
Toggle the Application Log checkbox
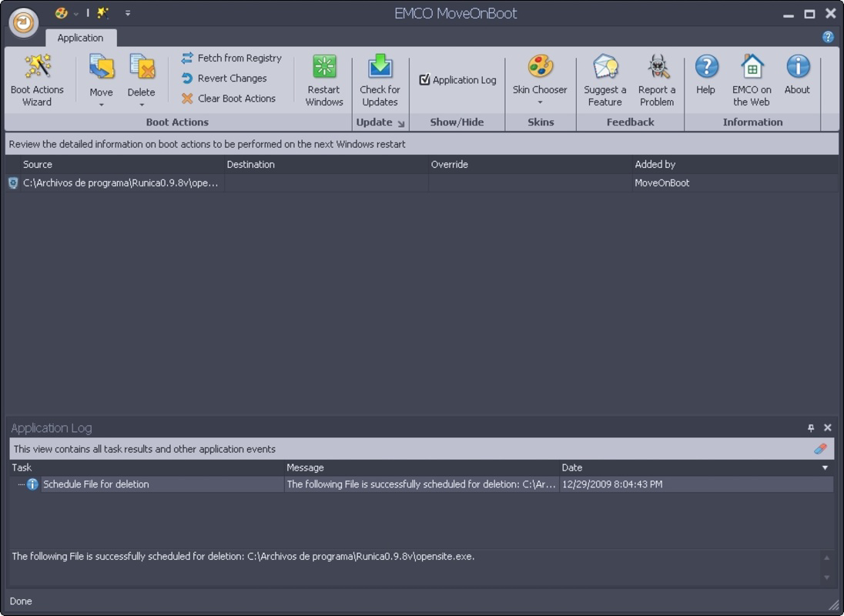click(424, 79)
